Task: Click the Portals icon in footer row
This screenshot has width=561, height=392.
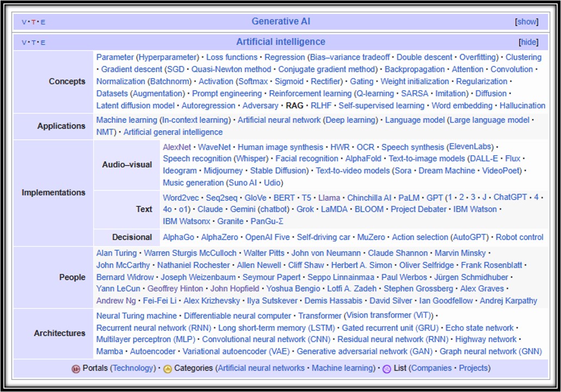Action: pos(76,369)
